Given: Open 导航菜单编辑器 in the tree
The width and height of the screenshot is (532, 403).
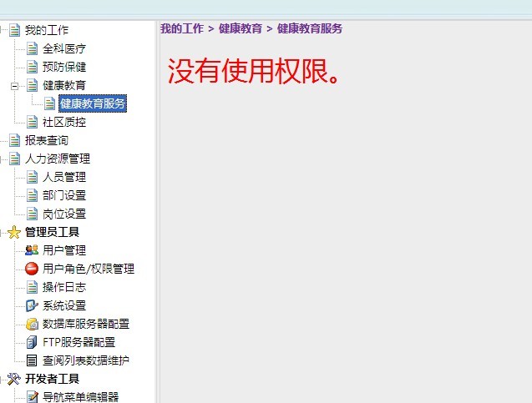Looking at the screenshot, I should click(x=80, y=397).
